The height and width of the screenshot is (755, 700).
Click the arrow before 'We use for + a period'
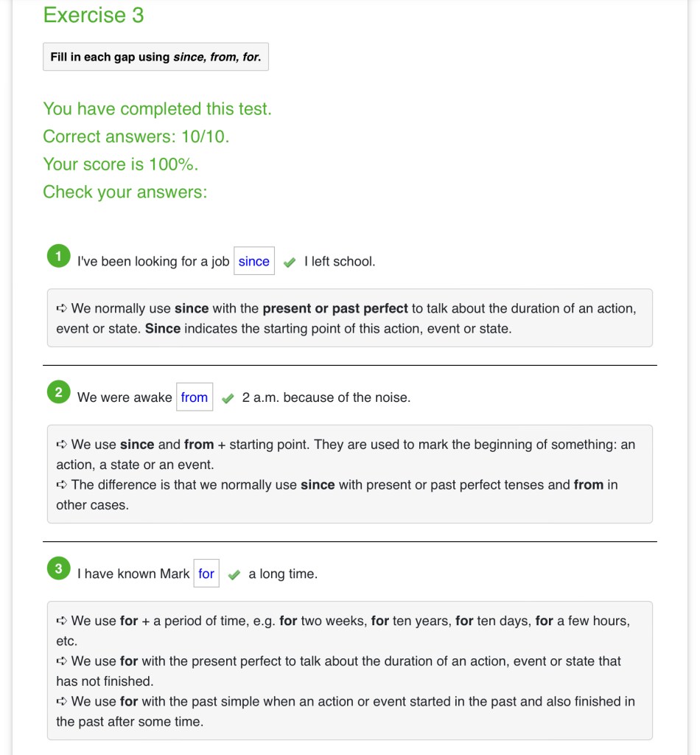62,621
